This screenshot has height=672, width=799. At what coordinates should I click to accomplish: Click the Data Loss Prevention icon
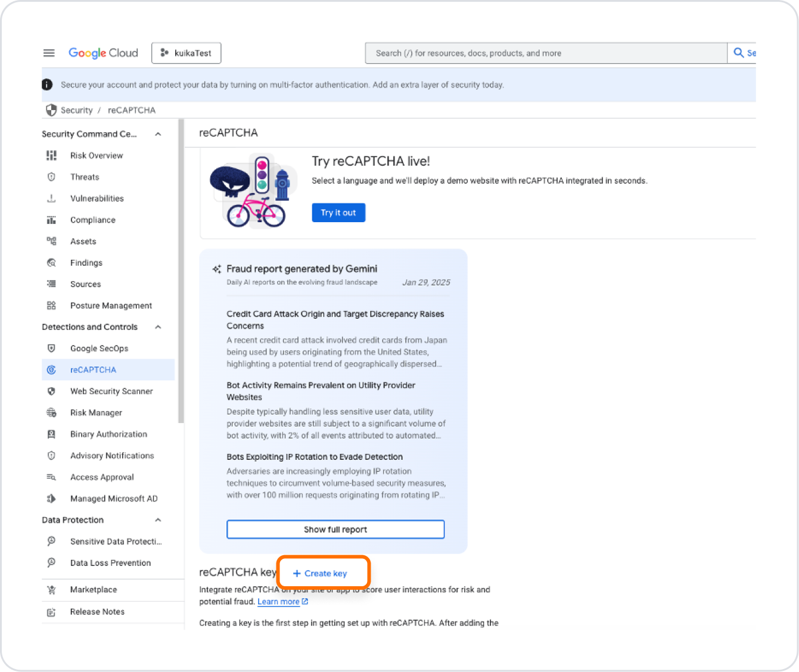point(51,562)
